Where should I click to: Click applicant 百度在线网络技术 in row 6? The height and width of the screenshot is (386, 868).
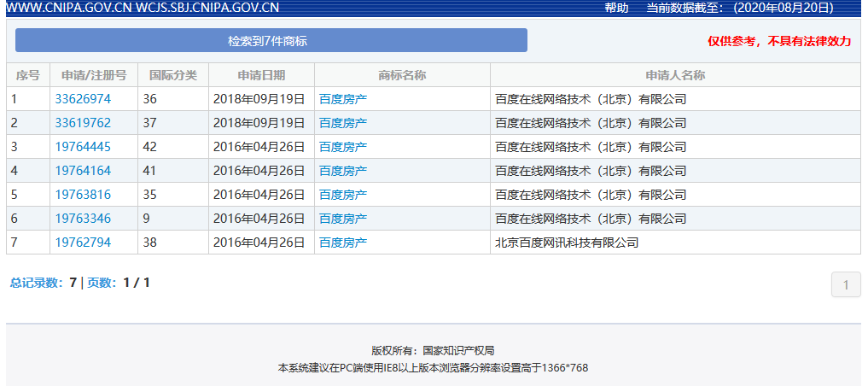591,219
